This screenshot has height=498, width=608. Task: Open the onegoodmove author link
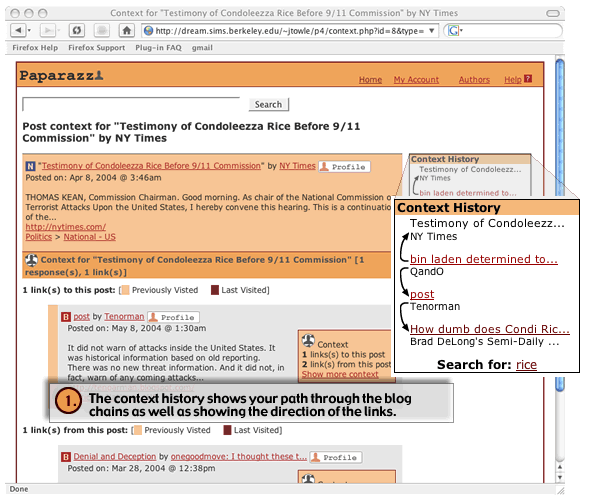(x=239, y=456)
